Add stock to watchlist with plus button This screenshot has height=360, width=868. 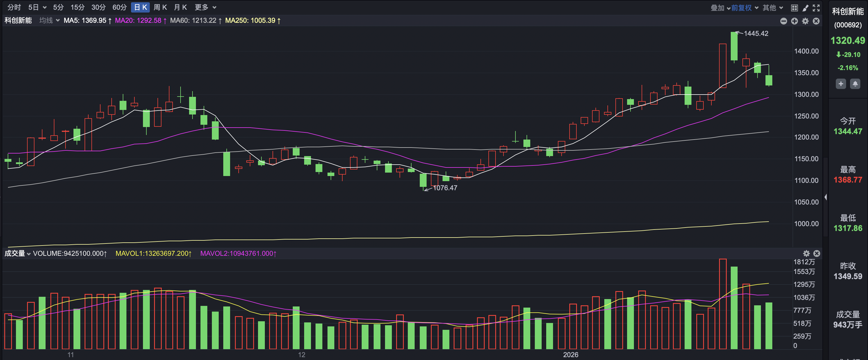[x=841, y=84]
